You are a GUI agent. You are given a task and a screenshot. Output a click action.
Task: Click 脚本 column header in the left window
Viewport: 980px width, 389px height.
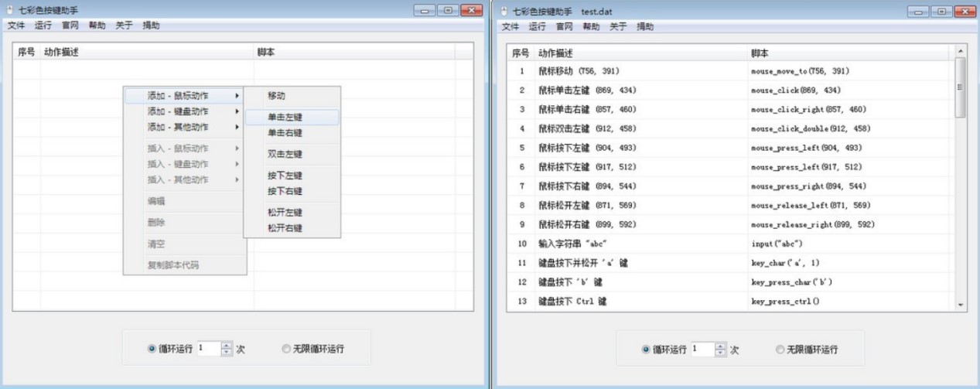point(354,53)
